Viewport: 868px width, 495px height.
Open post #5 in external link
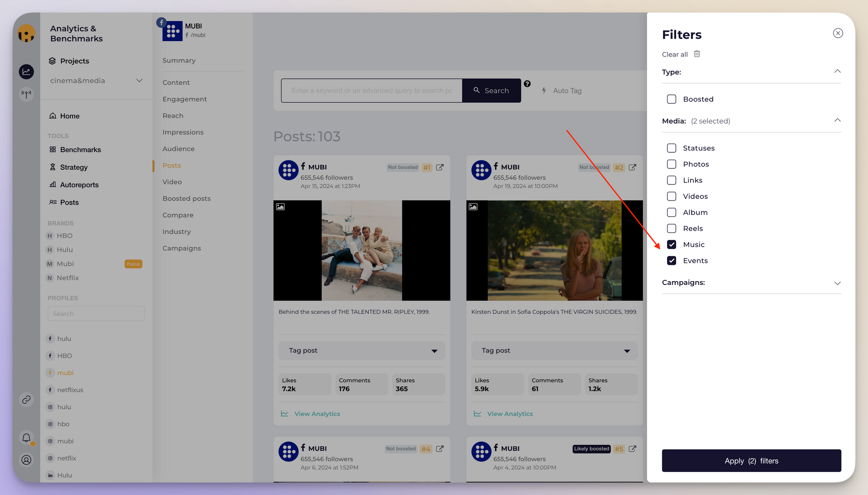(x=632, y=449)
